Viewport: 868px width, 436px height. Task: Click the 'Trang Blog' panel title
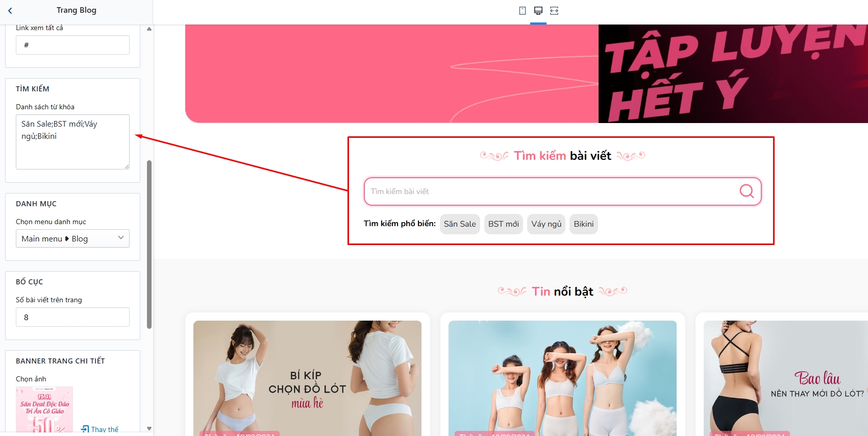point(77,10)
